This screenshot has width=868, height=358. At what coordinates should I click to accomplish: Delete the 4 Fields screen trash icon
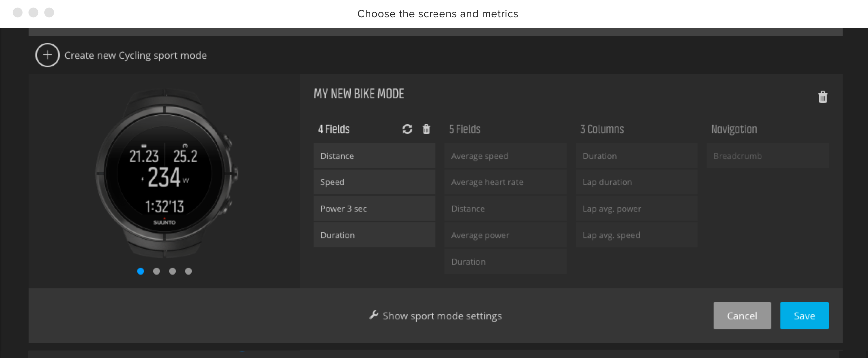click(426, 129)
